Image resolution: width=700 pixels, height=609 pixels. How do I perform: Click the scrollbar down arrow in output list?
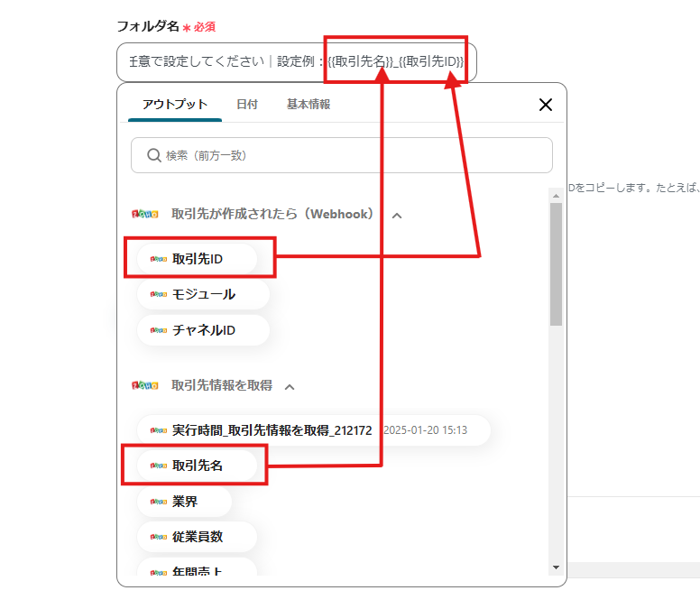pyautogui.click(x=556, y=567)
